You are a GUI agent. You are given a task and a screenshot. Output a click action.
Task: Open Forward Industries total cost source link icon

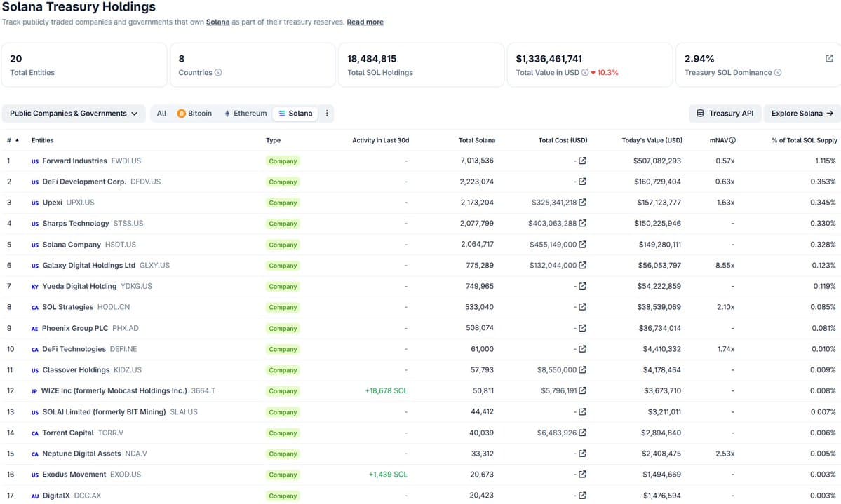click(582, 161)
